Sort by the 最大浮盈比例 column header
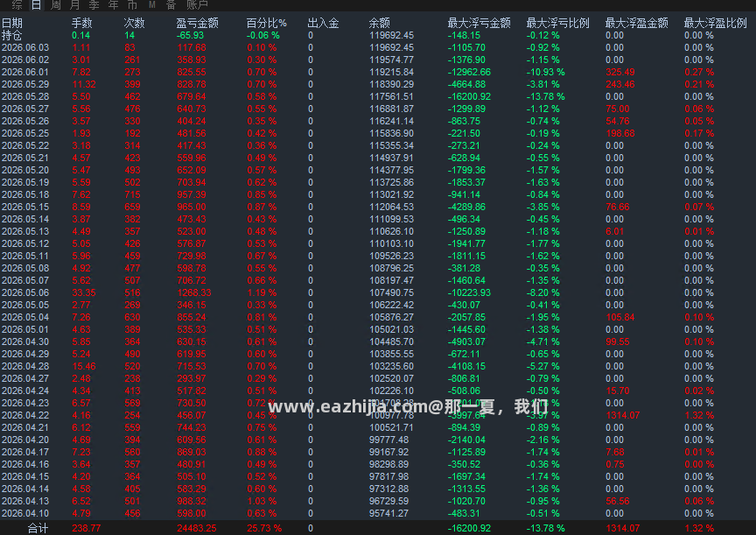This screenshot has height=535, width=756. pyautogui.click(x=715, y=23)
